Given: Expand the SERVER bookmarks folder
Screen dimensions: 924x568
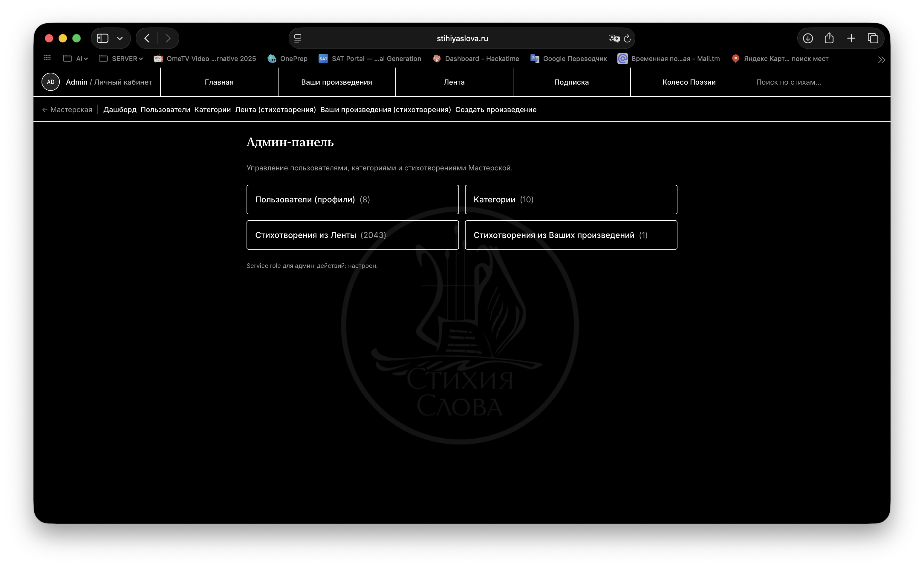Looking at the screenshot, I should (x=121, y=59).
